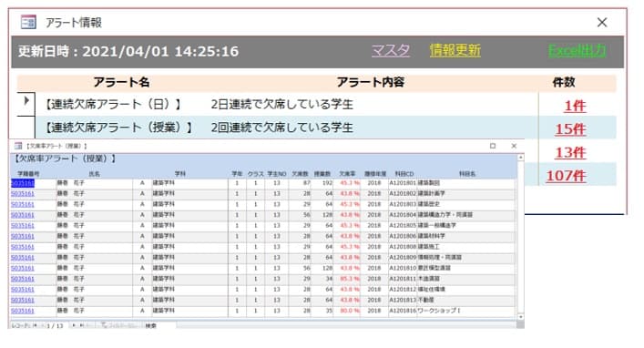This screenshot has width=644, height=348.
Task: Open the 107件 count link
Action: (566, 176)
